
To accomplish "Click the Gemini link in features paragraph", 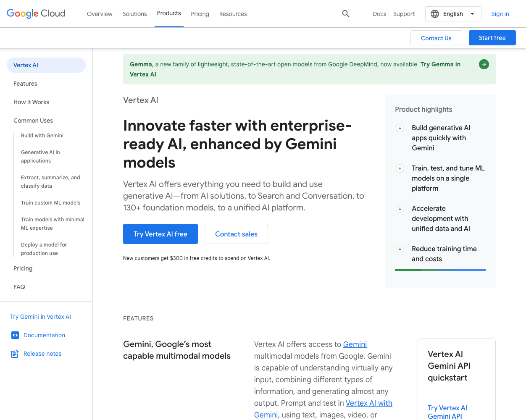I will (355, 344).
